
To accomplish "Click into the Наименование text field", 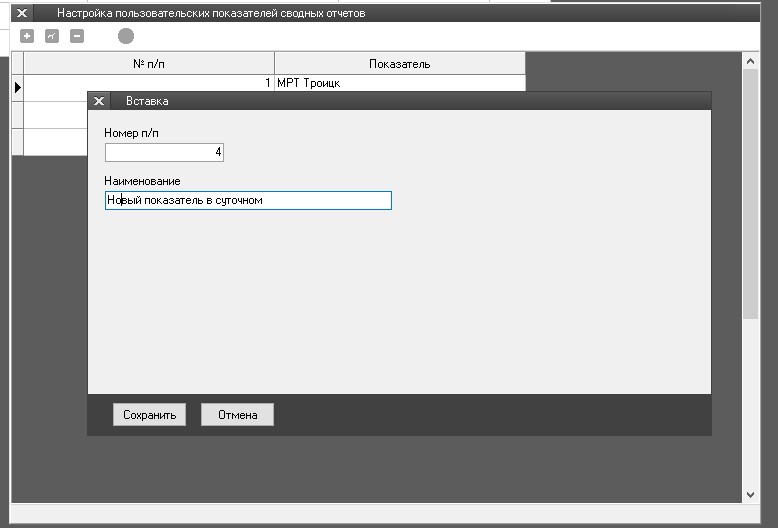I will click(x=248, y=200).
